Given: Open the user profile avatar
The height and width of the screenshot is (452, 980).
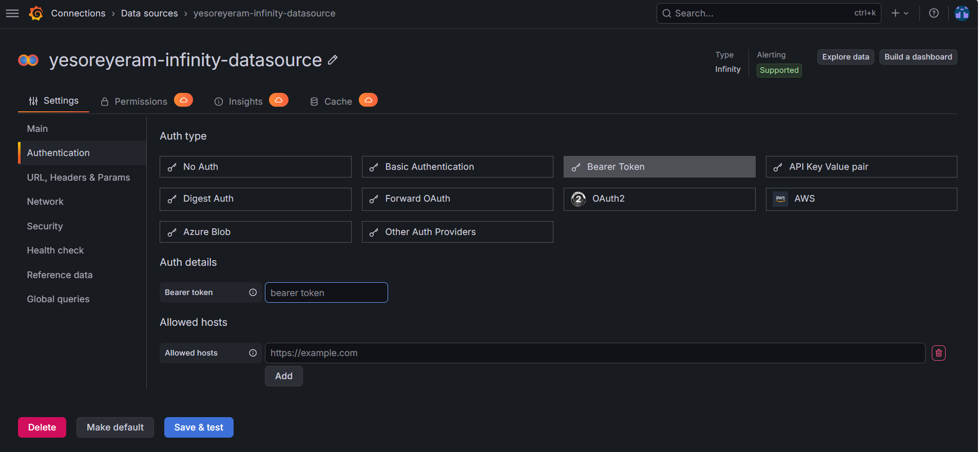Looking at the screenshot, I should click(x=962, y=13).
